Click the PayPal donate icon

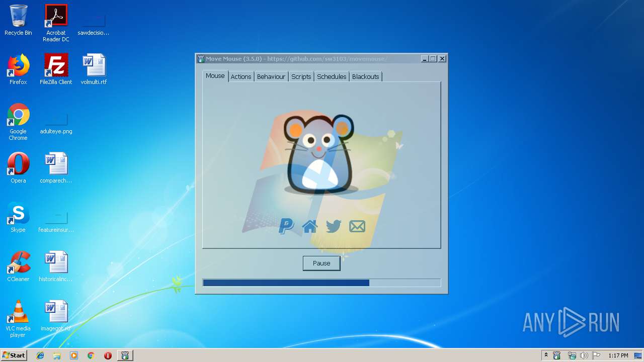coord(286,227)
